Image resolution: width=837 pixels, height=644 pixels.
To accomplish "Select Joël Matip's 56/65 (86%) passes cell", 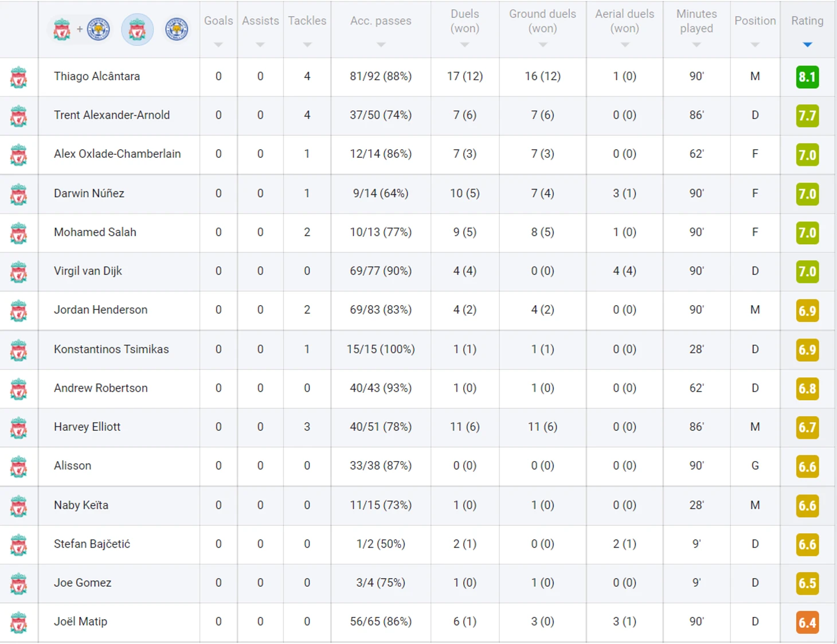I will 381,622.
